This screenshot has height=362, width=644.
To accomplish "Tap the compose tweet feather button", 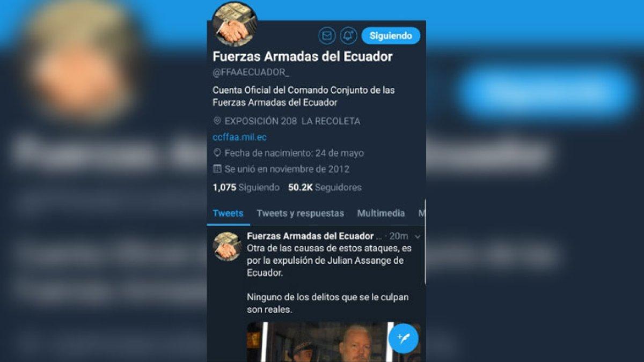I will click(x=403, y=338).
